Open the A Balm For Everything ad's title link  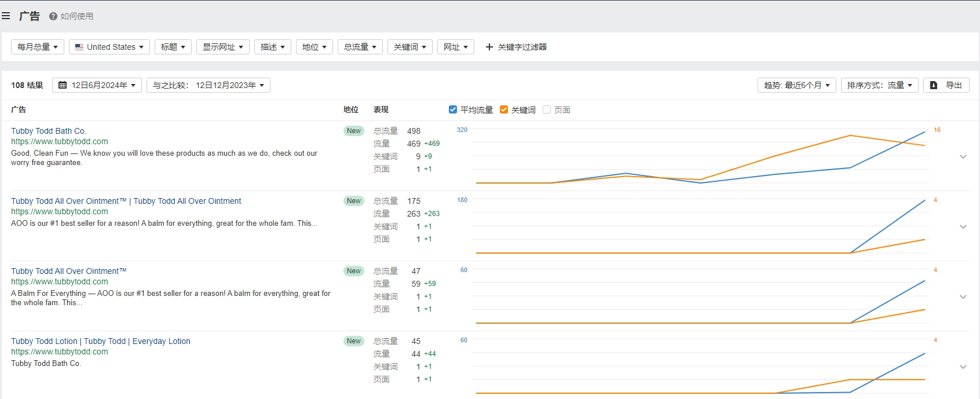(69, 271)
